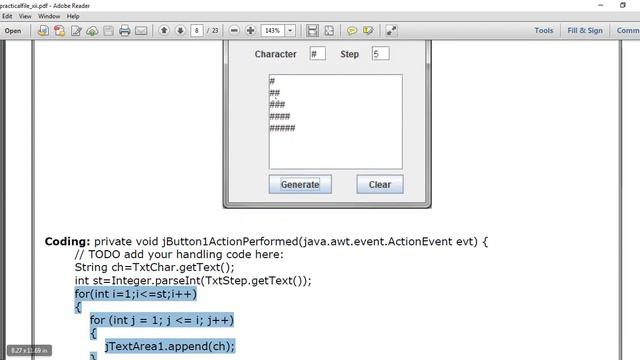Zoom out with the minus icon
The image size is (640, 360).
tap(234, 30)
